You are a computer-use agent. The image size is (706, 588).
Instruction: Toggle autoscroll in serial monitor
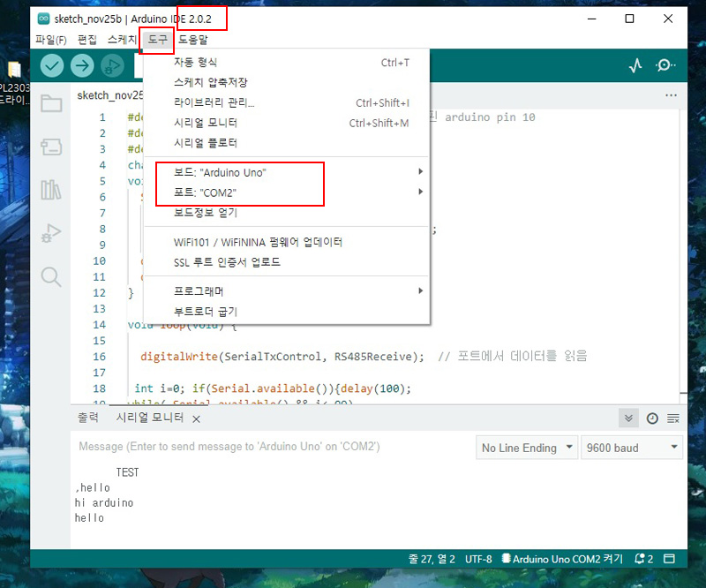[x=628, y=418]
